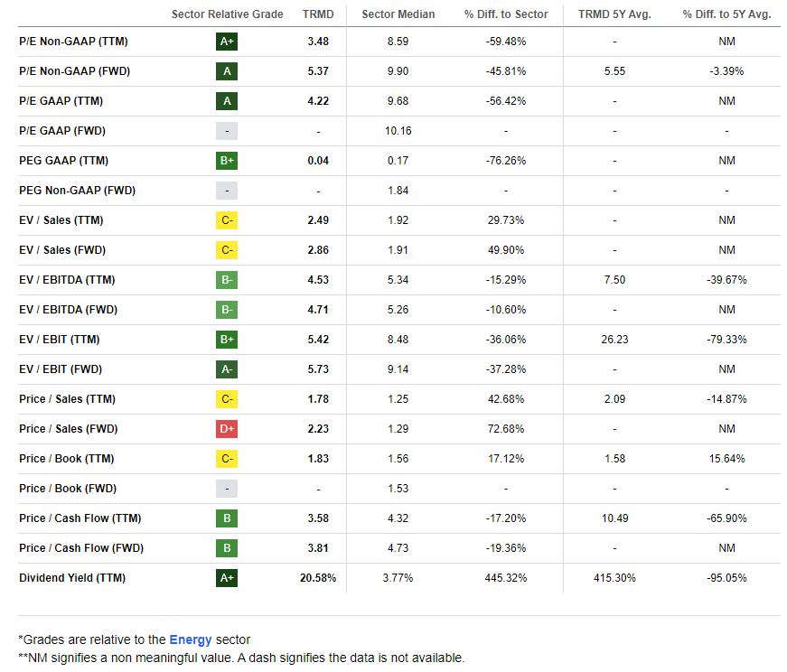Click the TRMD 5Y Avg. column header
Screen dimensions: 787x672
tap(614, 14)
